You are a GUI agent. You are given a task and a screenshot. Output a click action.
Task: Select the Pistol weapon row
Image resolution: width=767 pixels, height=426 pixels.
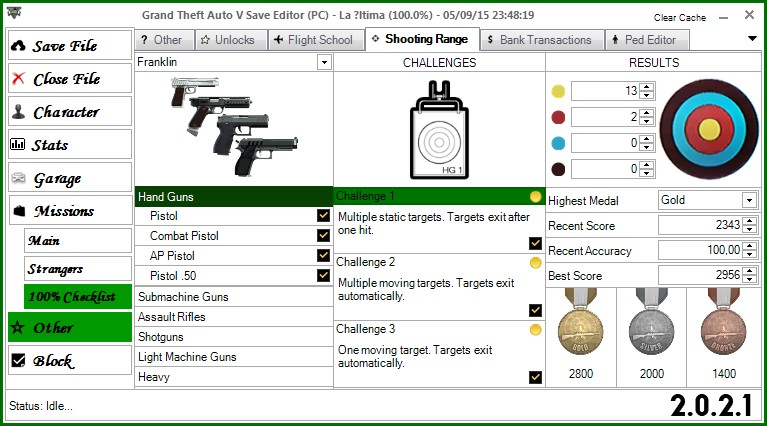(234, 216)
